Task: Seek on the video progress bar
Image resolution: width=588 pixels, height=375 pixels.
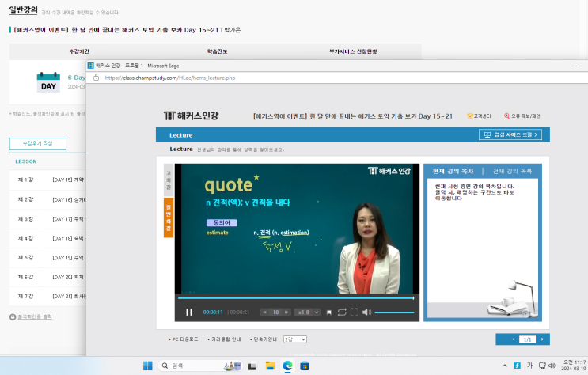Action: (x=296, y=298)
